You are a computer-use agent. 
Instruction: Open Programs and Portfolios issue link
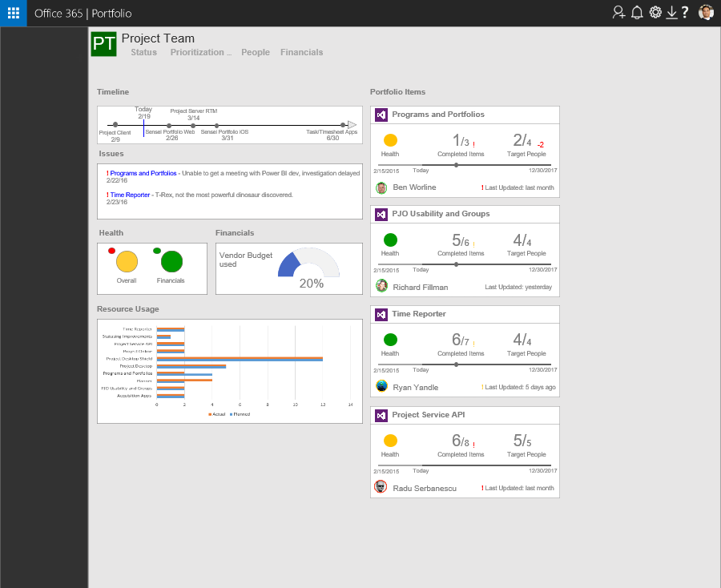[143, 173]
